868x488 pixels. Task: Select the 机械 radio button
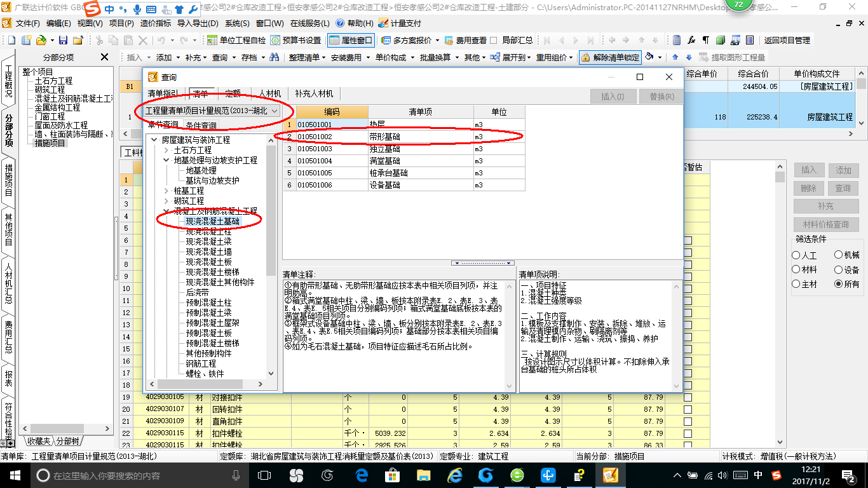coord(838,255)
